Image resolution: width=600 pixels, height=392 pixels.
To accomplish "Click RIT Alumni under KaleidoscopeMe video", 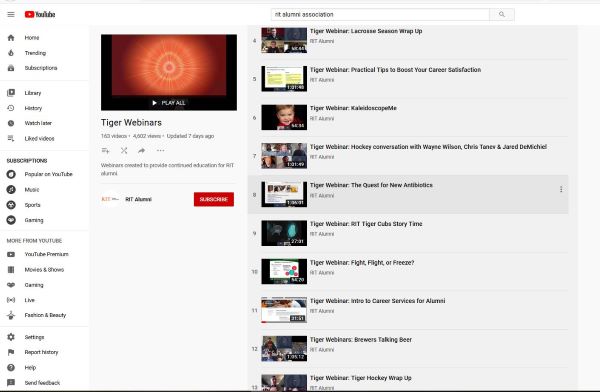I will (322, 119).
